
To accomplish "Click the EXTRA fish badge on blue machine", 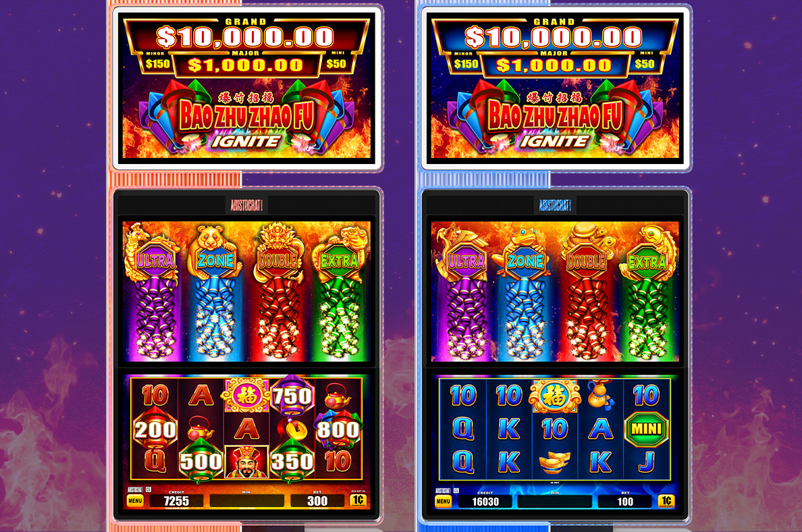I will coord(647,263).
